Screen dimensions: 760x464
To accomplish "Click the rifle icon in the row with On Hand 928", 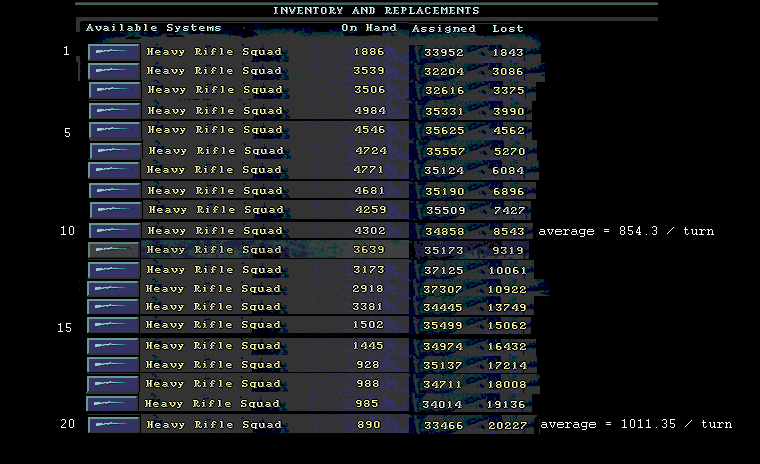I will click(x=113, y=365).
